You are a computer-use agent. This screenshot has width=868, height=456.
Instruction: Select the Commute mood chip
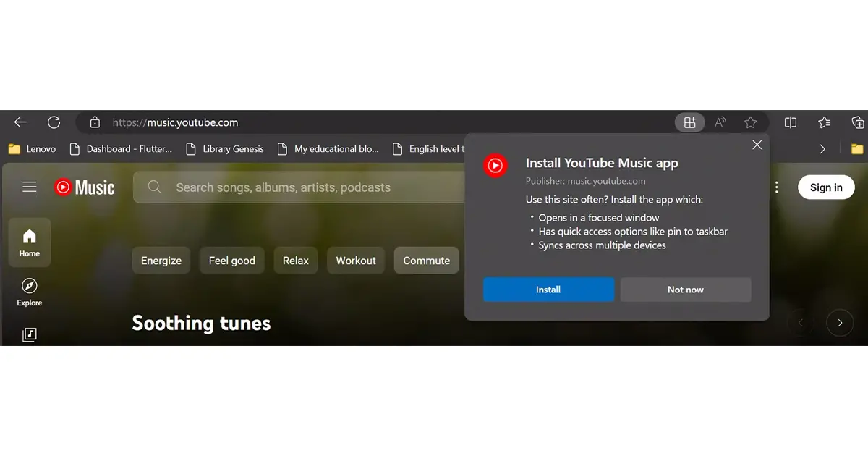427,261
